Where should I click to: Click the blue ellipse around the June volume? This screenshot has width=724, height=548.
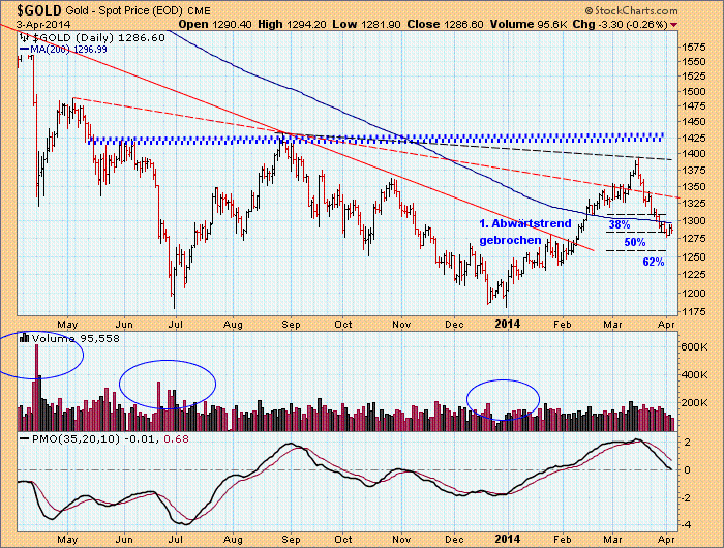point(167,384)
